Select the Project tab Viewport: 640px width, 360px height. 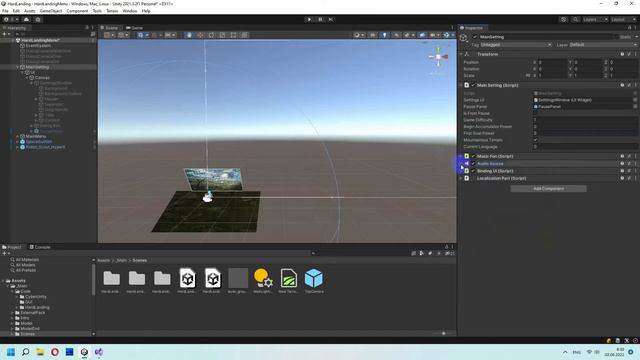click(12, 247)
